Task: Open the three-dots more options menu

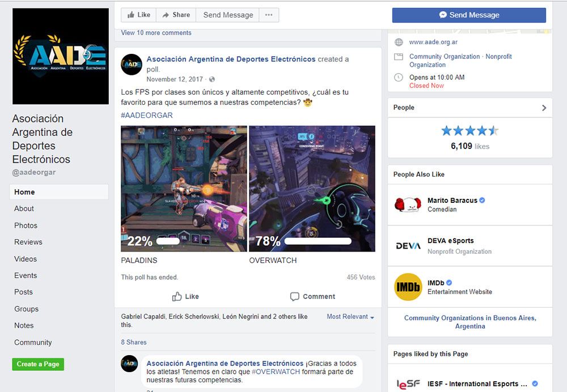Action: [x=269, y=15]
